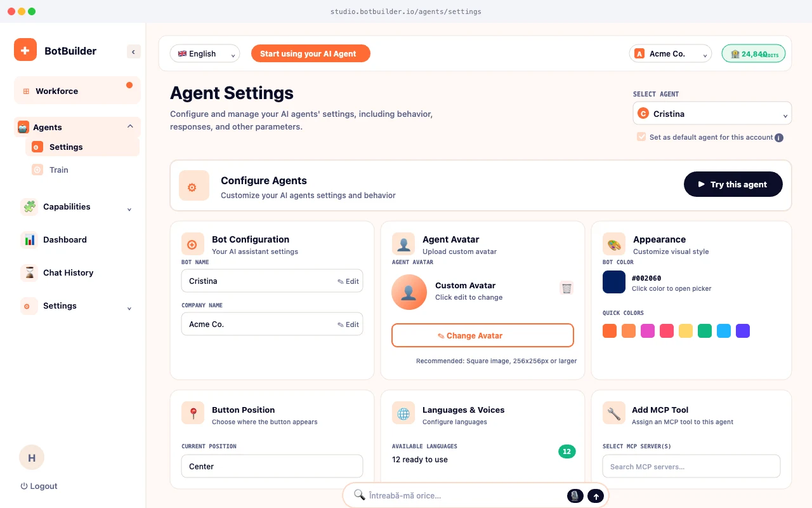Image resolution: width=812 pixels, height=508 pixels.
Task: Click the green 12 languages badge
Action: (567, 451)
